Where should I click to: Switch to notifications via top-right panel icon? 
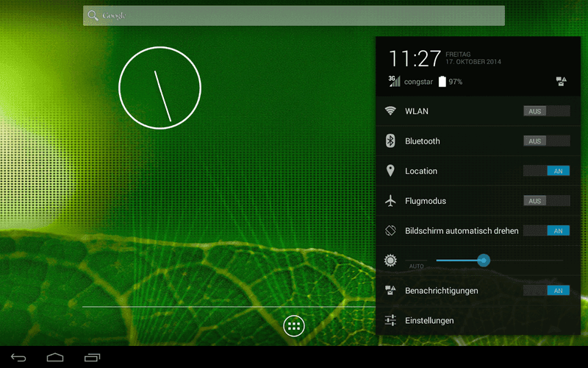point(561,81)
